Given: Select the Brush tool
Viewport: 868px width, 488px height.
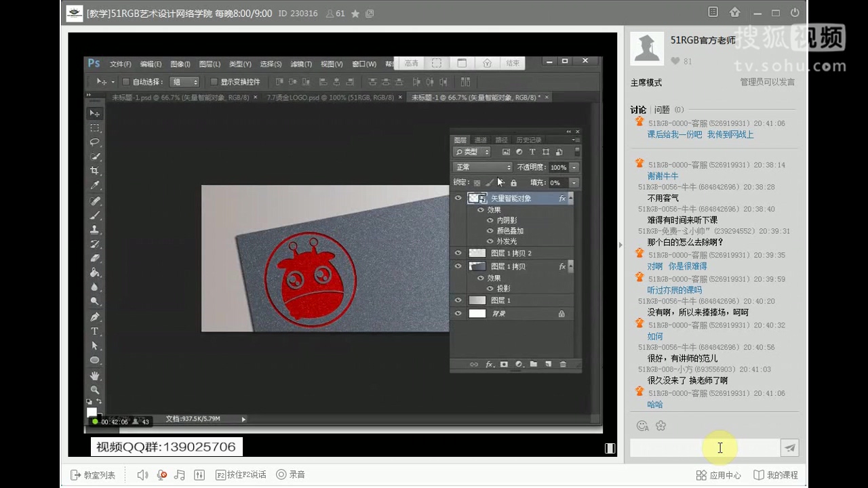Looking at the screenshot, I should (94, 214).
